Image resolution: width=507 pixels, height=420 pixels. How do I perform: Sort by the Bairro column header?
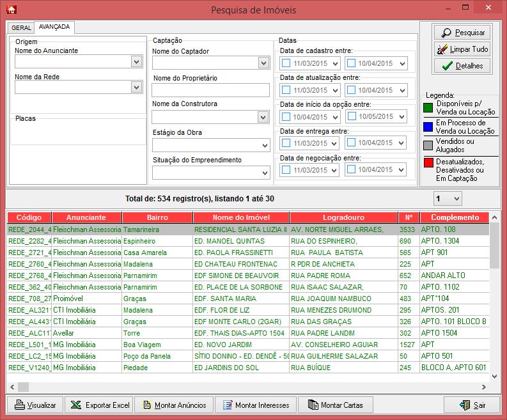tap(157, 217)
